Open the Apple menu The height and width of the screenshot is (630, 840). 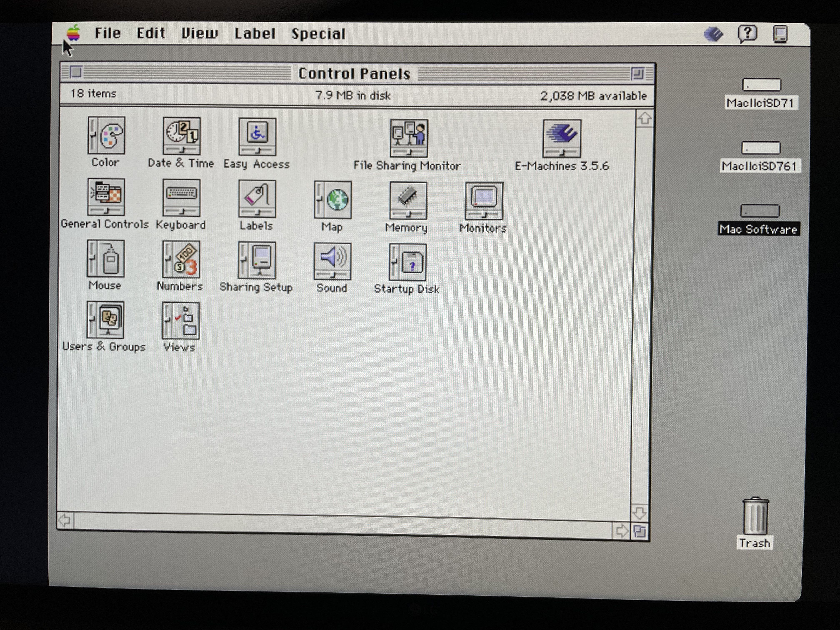pos(73,33)
